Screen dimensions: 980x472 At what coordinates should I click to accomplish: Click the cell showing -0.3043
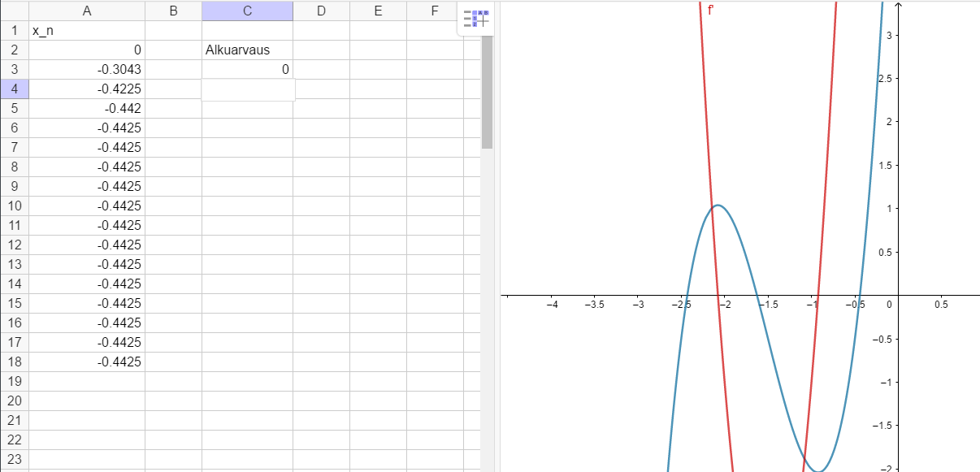point(86,70)
